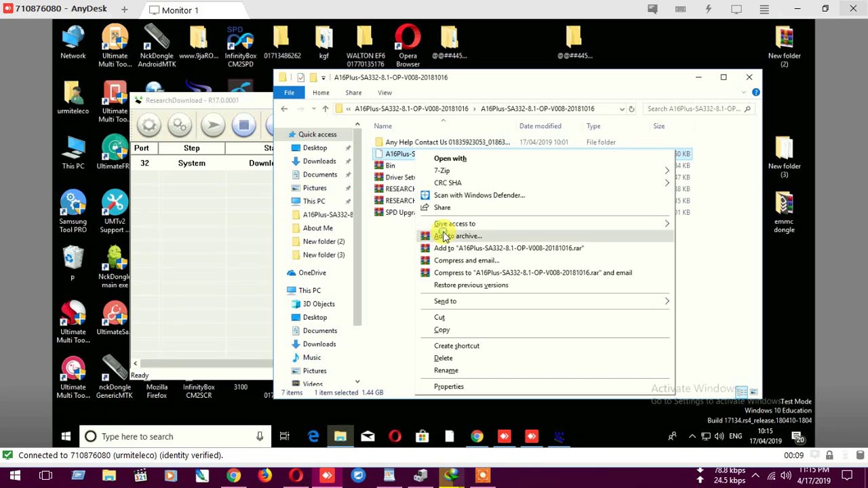
Task: Go back in File Explorer
Action: pos(284,108)
